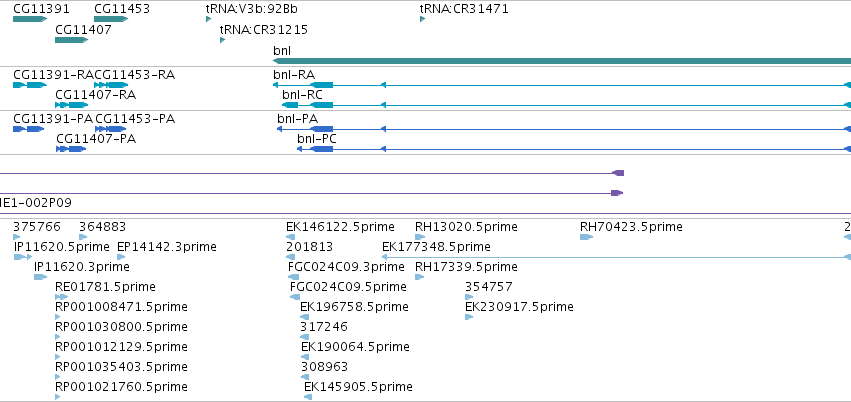Click the tRNA:CR31471 arrow glyph
The image size is (851, 402).
pos(423,19)
